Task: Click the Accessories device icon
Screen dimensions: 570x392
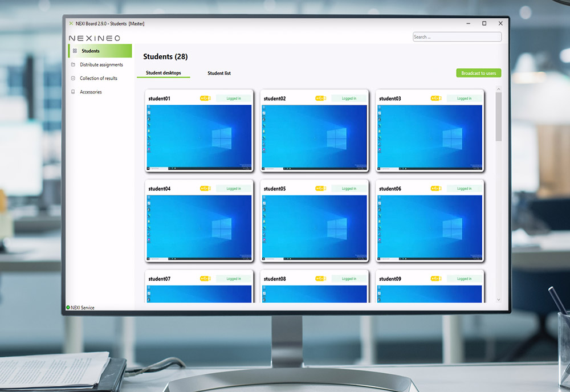Action: coord(73,92)
